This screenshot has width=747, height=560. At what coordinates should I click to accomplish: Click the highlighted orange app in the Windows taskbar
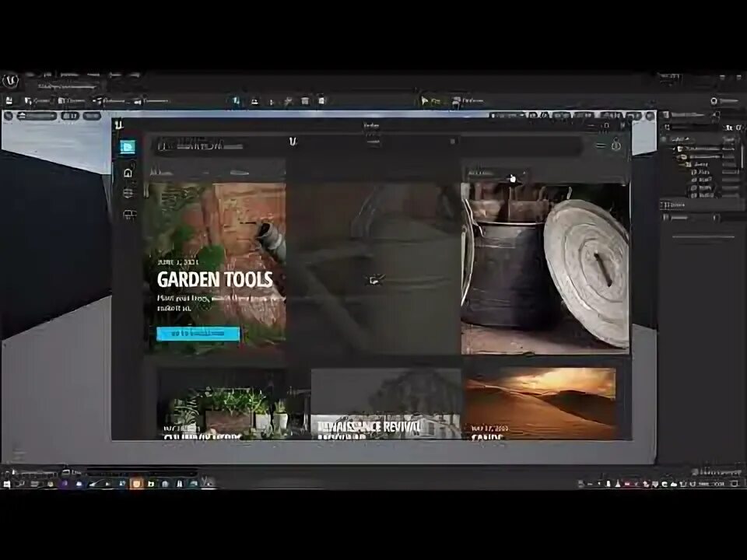point(136,484)
